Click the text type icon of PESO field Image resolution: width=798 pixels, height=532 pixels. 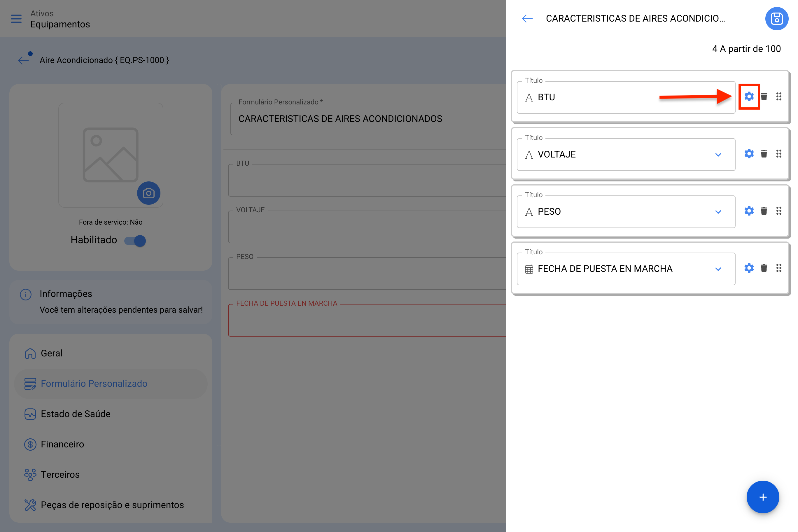pos(528,212)
